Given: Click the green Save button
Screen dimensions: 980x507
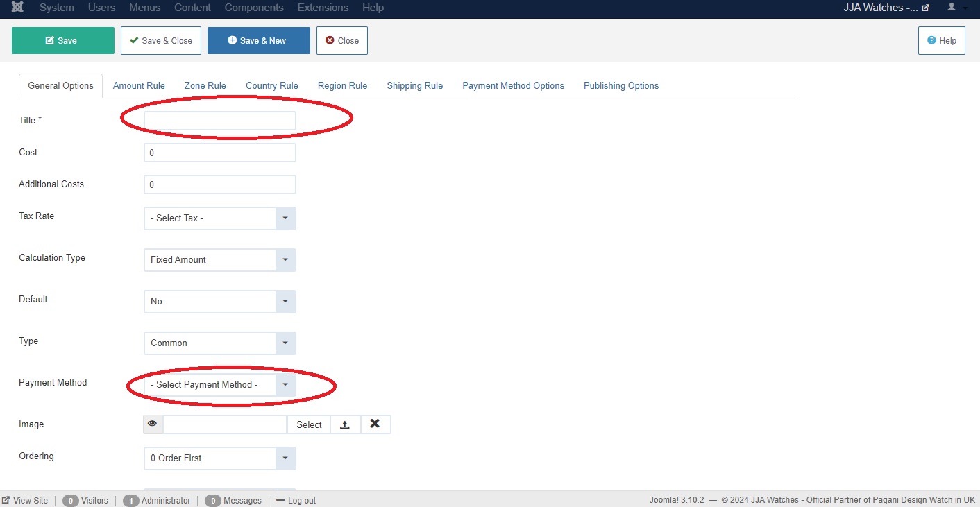Looking at the screenshot, I should click(62, 41).
